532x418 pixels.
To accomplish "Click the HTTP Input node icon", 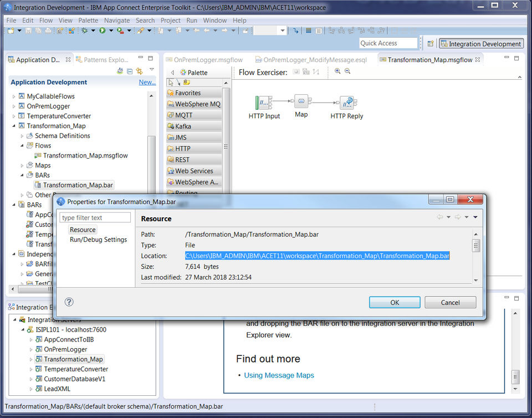I will (263, 103).
